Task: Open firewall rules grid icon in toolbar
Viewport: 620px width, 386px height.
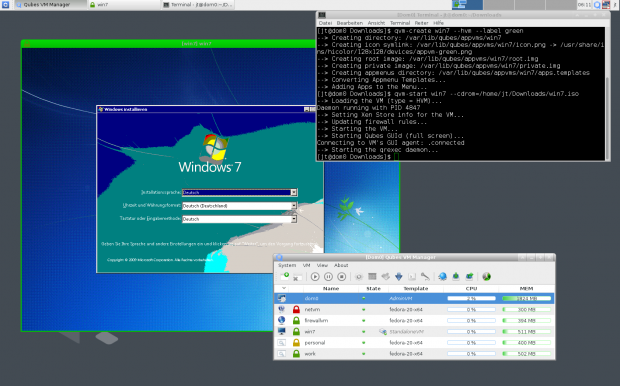Action: 372,276
